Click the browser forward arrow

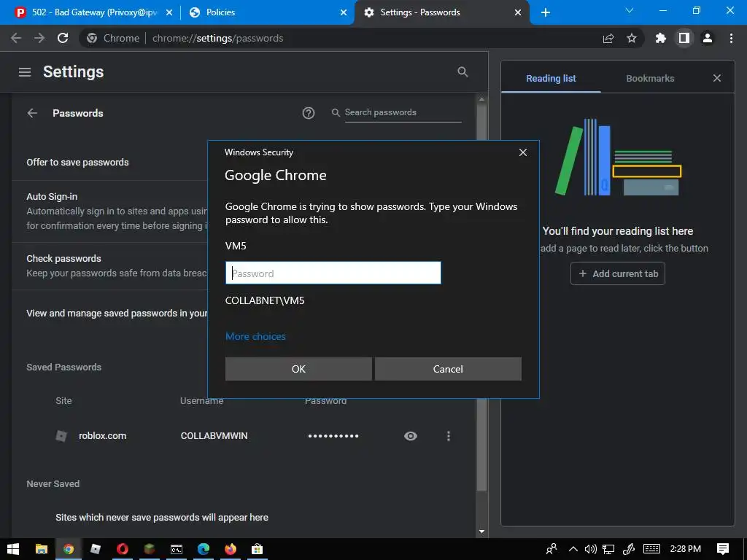pyautogui.click(x=39, y=38)
